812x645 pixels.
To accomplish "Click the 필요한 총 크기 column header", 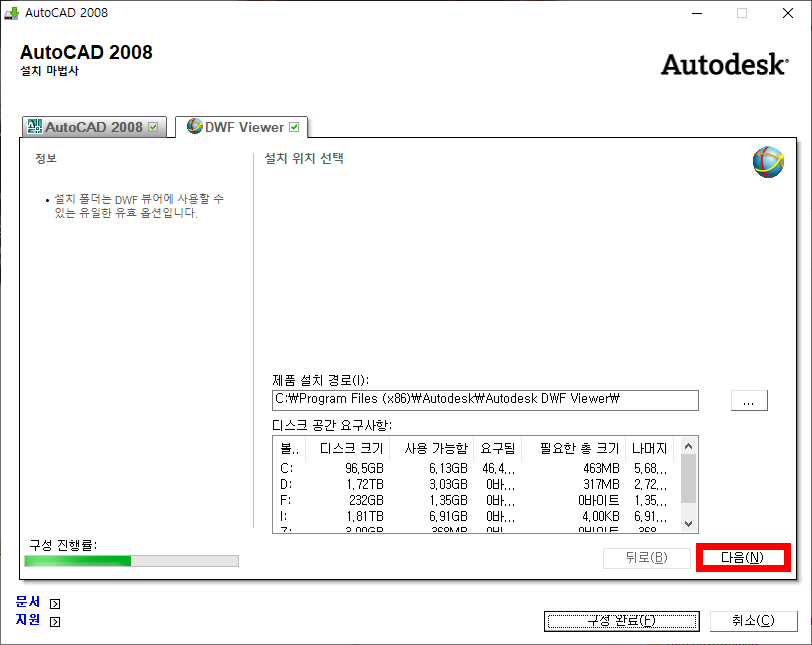I will point(574,448).
